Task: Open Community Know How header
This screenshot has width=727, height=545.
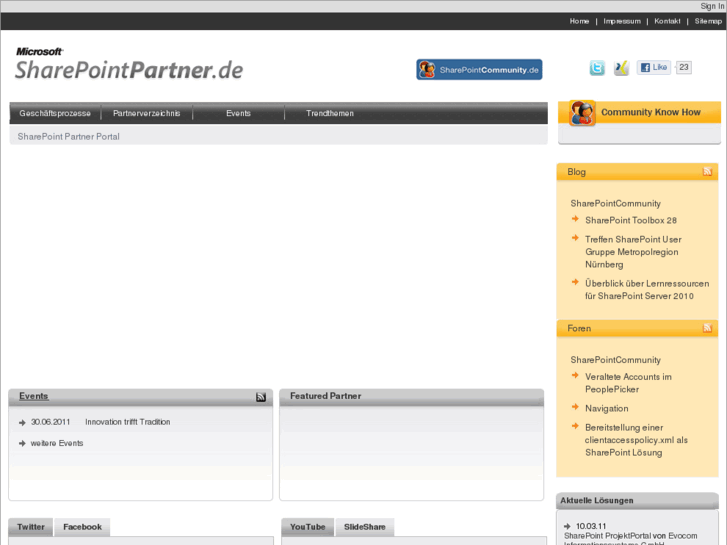Action: click(650, 112)
